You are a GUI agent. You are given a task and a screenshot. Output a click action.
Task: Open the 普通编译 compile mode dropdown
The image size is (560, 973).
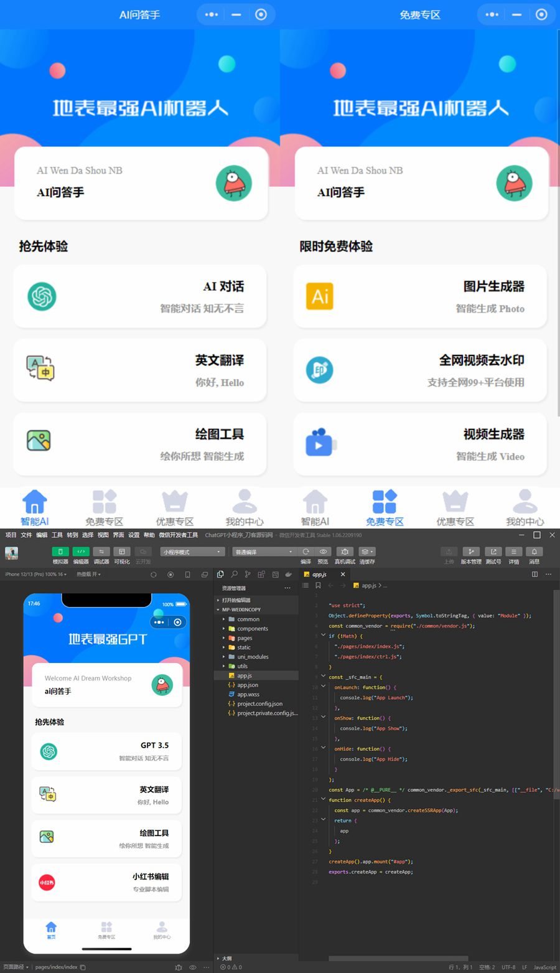[263, 552]
